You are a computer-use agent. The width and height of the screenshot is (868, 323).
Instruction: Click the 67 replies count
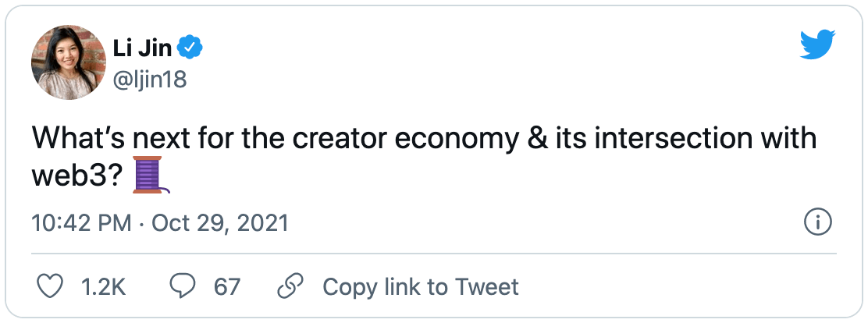[227, 286]
